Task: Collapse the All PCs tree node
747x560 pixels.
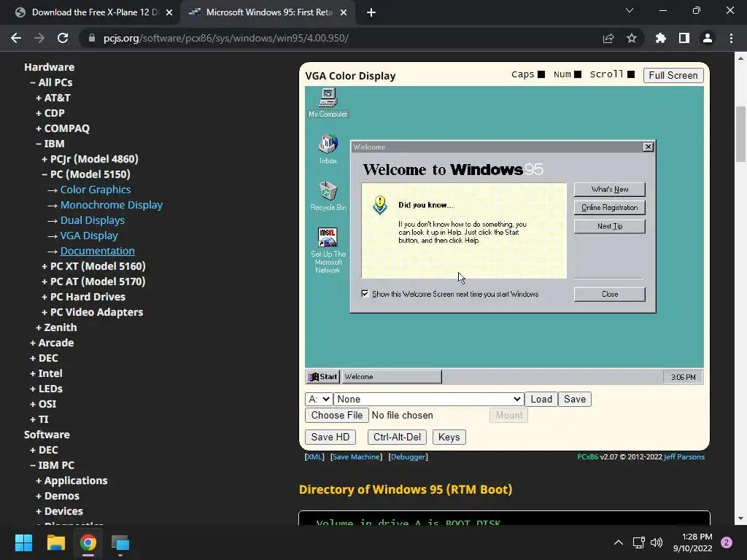Action: [x=52, y=82]
